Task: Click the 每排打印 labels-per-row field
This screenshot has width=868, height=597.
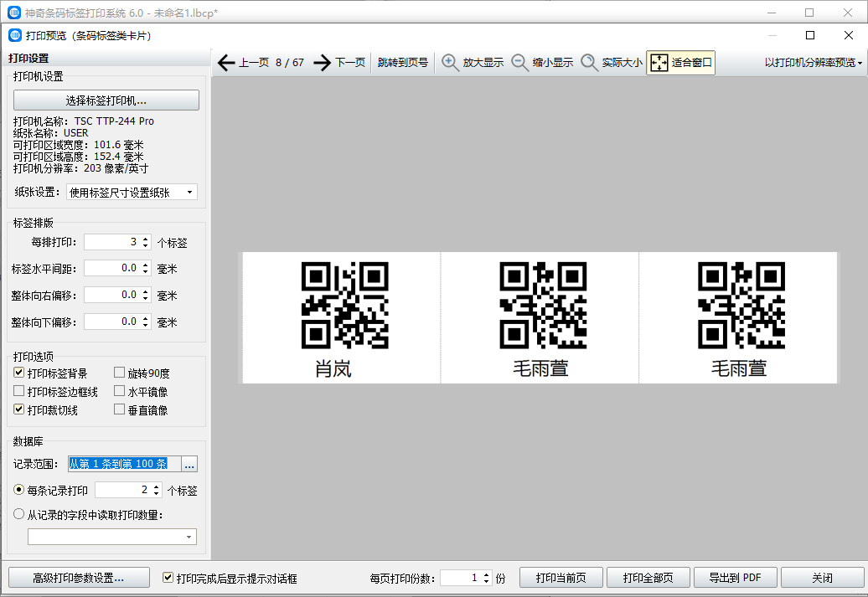Action: pos(111,242)
